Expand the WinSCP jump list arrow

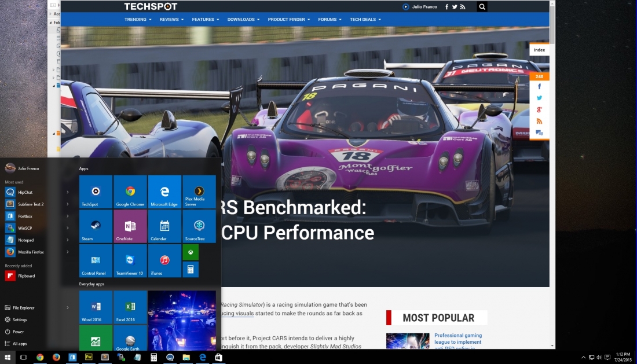pyautogui.click(x=68, y=228)
